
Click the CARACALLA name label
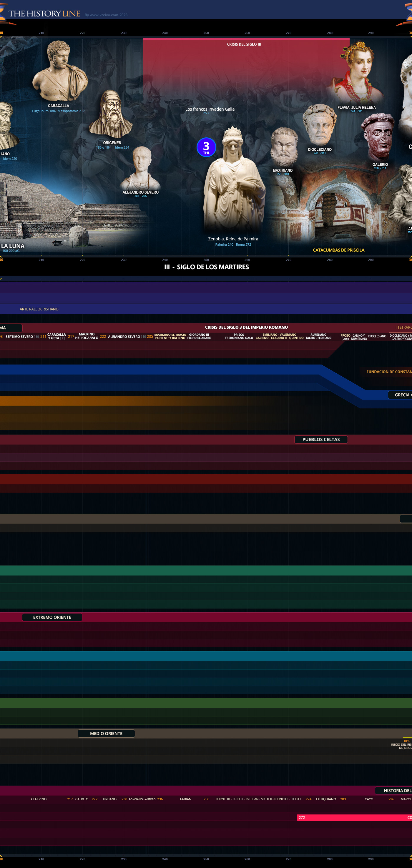[58, 106]
